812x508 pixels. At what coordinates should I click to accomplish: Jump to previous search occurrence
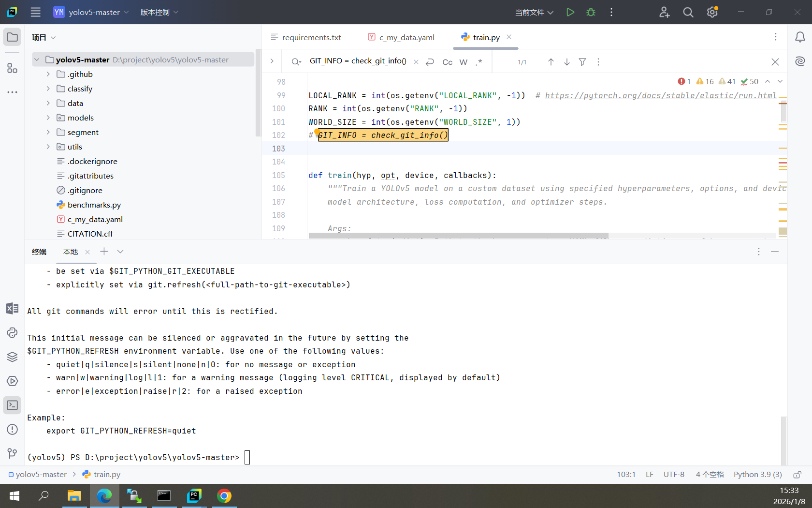[551, 62]
